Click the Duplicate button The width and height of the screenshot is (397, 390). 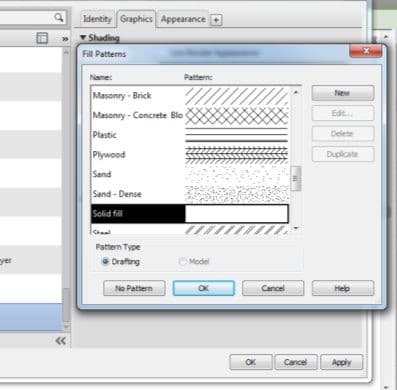[x=343, y=154]
